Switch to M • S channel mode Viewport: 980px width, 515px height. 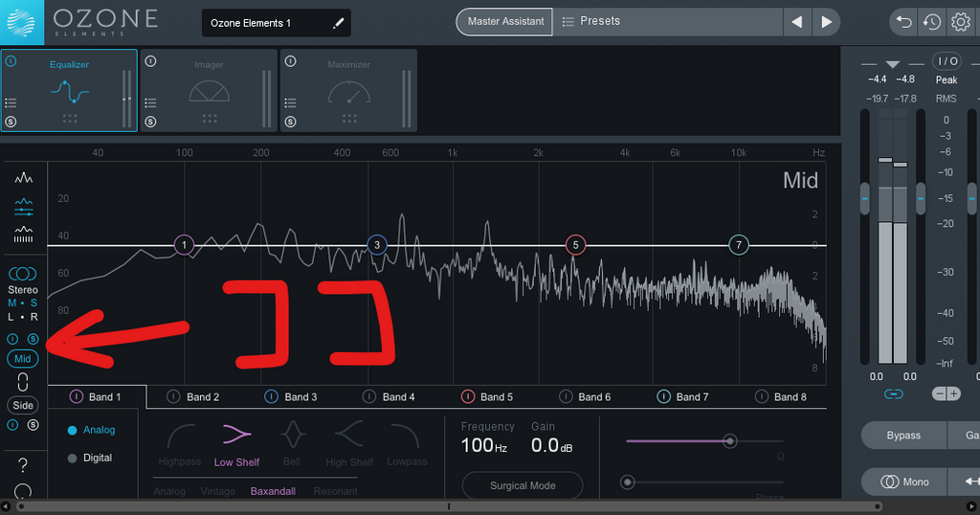[23, 303]
